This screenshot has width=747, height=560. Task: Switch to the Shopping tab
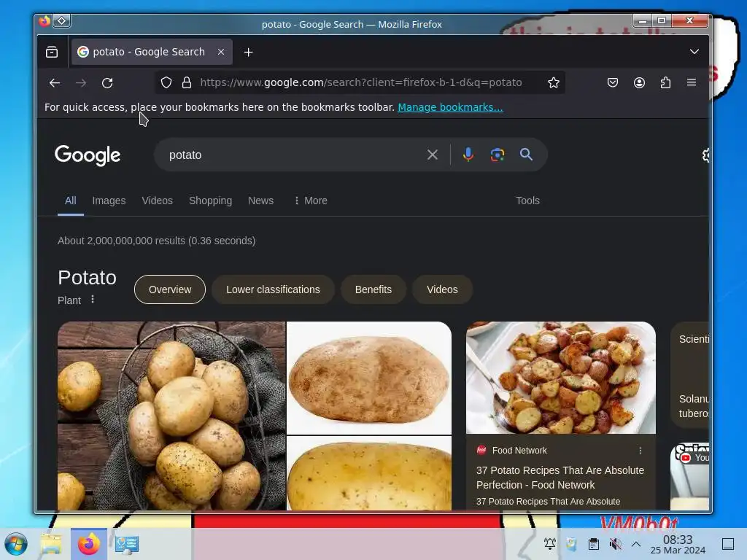211,201
